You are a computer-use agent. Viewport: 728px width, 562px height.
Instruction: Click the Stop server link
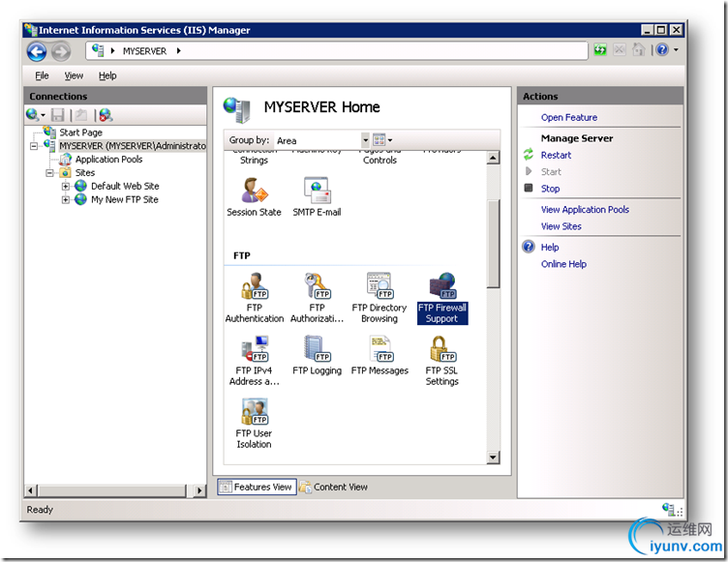click(x=550, y=189)
